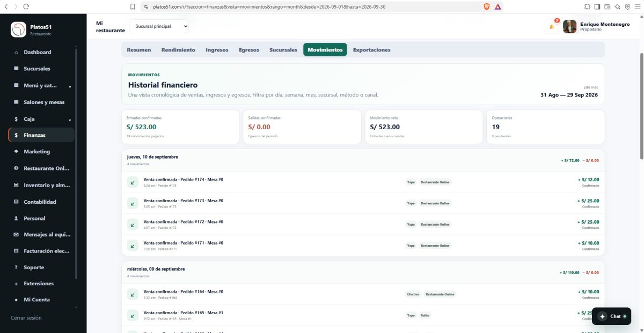
Task: Switch to the Rendimiento tab
Action: 178,50
